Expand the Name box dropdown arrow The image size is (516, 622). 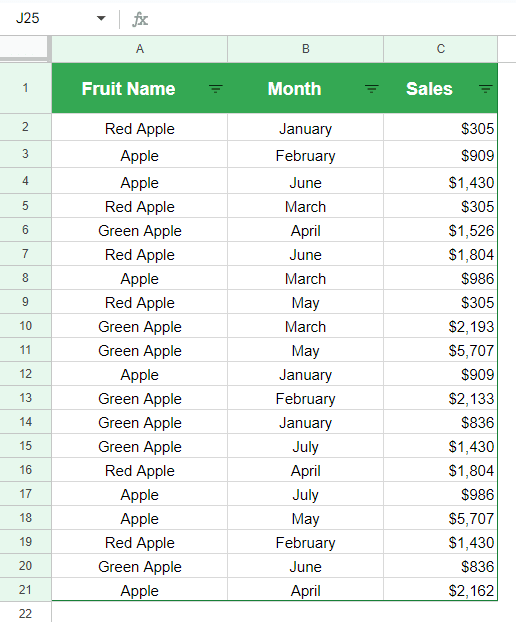pos(101,18)
